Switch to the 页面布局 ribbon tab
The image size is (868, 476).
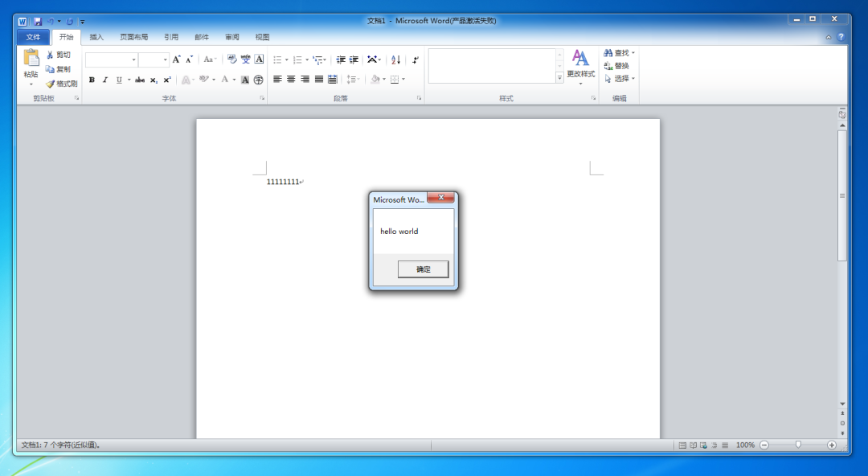(134, 37)
